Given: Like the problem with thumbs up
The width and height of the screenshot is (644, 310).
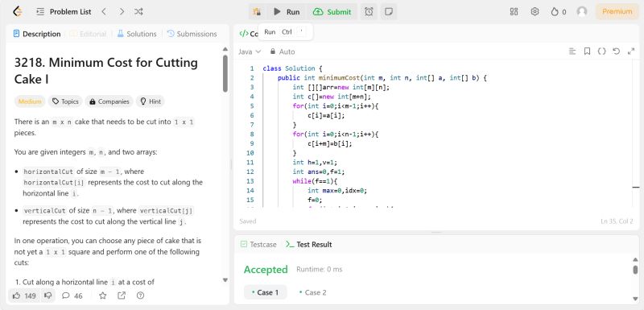Looking at the screenshot, I should (24, 296).
